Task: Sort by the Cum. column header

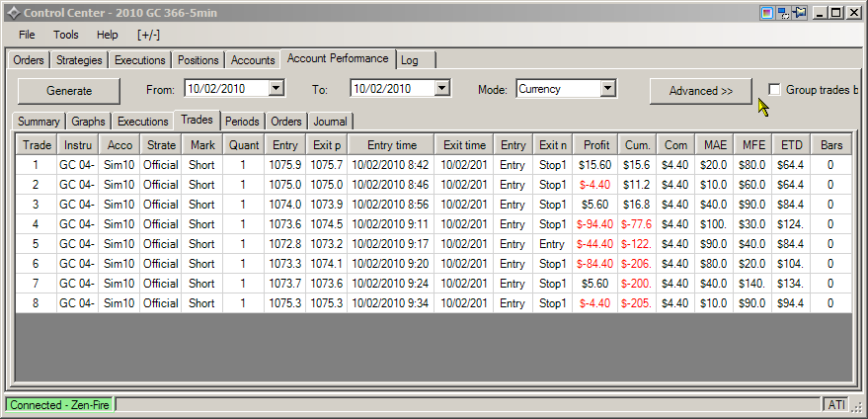Action: [x=637, y=145]
